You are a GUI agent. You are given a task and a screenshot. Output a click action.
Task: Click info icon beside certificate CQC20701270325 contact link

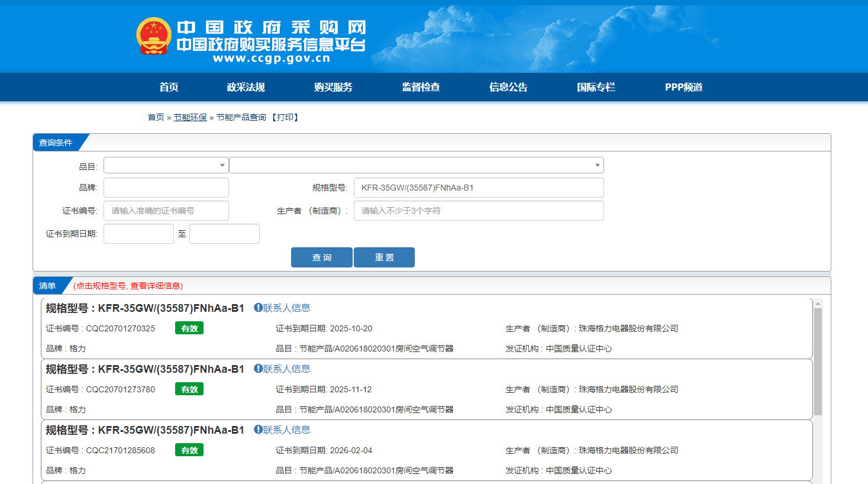258,308
